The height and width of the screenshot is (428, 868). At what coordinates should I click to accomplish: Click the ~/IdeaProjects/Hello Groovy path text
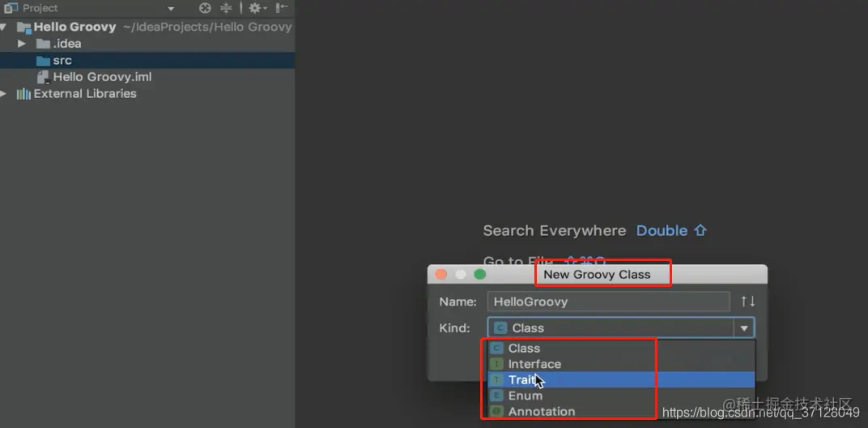[x=207, y=27]
